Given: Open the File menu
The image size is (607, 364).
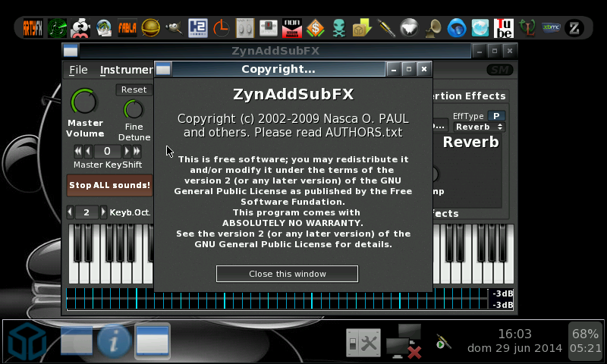Looking at the screenshot, I should pyautogui.click(x=78, y=70).
